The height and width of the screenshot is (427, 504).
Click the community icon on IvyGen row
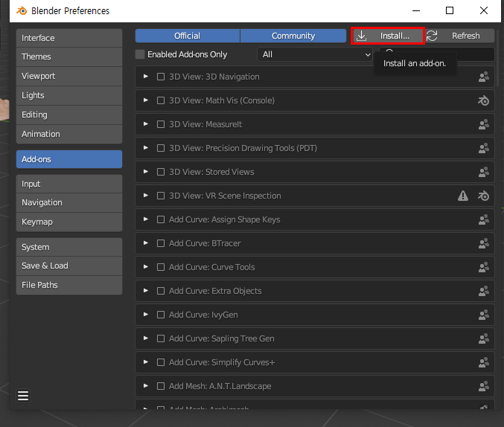(483, 315)
